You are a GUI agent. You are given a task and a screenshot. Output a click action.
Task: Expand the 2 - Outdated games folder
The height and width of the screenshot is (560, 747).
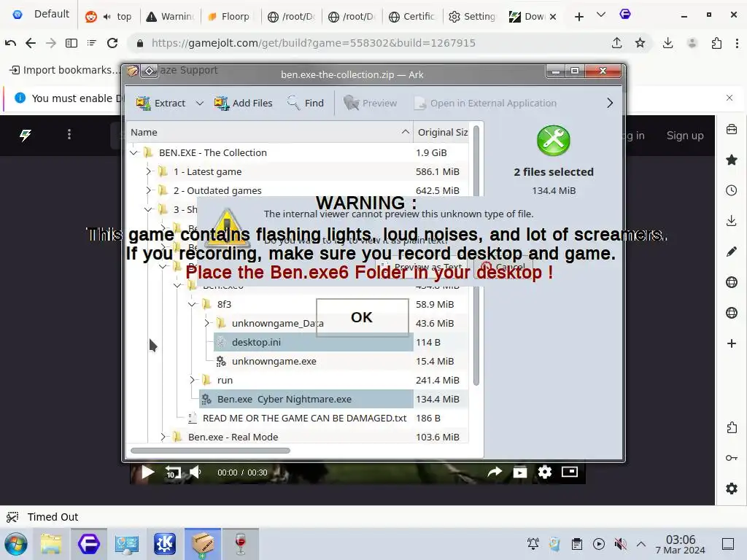(x=148, y=190)
